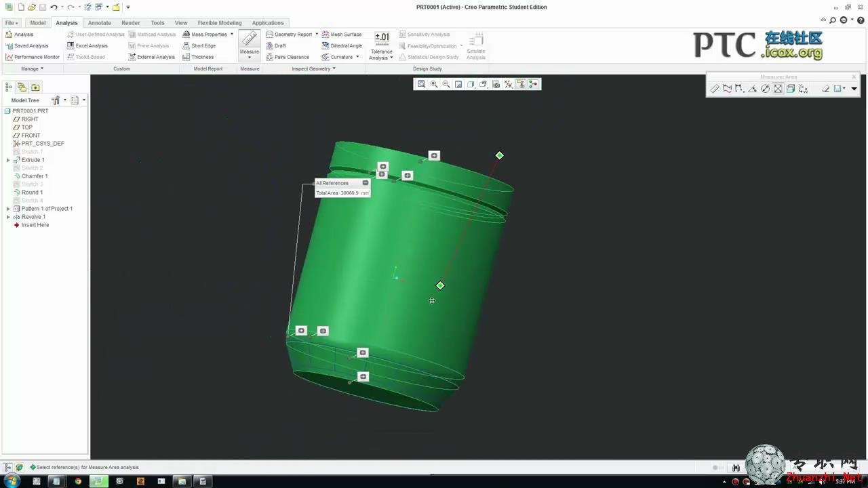Toggle annotation display in graphics toolbar
Screen dimensions: 868x488
coord(521,84)
